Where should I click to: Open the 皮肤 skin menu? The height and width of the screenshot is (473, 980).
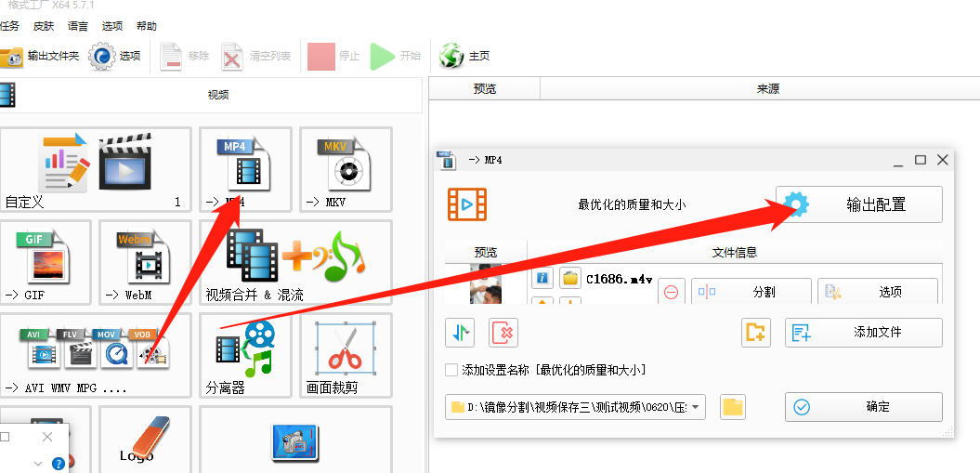44,26
